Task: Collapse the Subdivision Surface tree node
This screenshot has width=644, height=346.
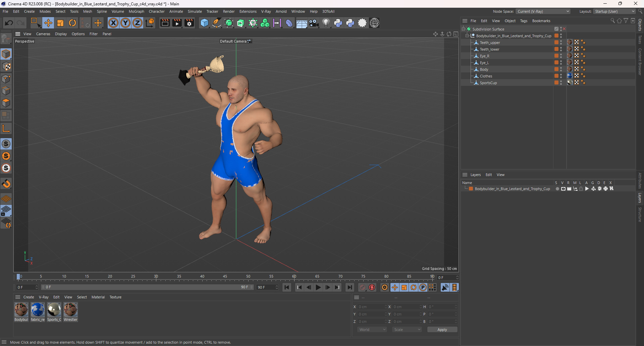Action: click(464, 29)
